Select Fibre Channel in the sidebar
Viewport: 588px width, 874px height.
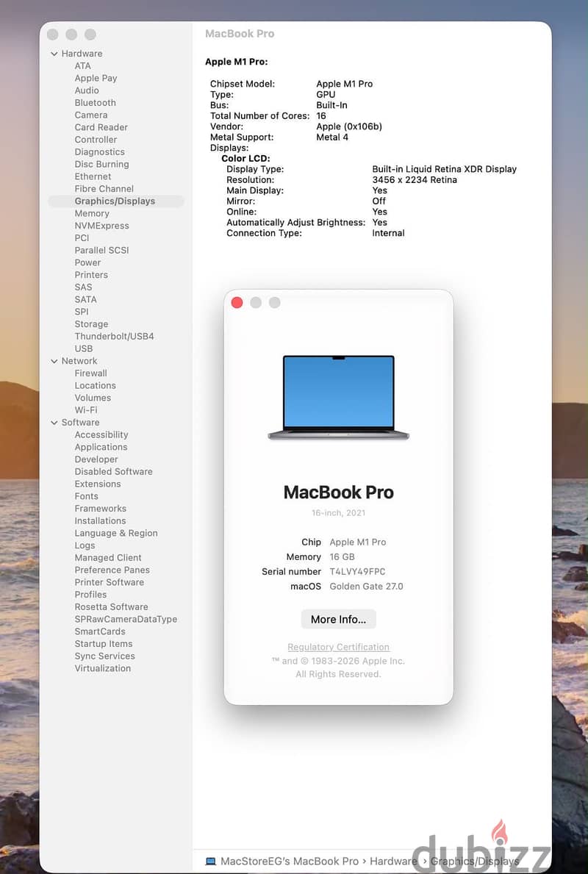pos(104,188)
